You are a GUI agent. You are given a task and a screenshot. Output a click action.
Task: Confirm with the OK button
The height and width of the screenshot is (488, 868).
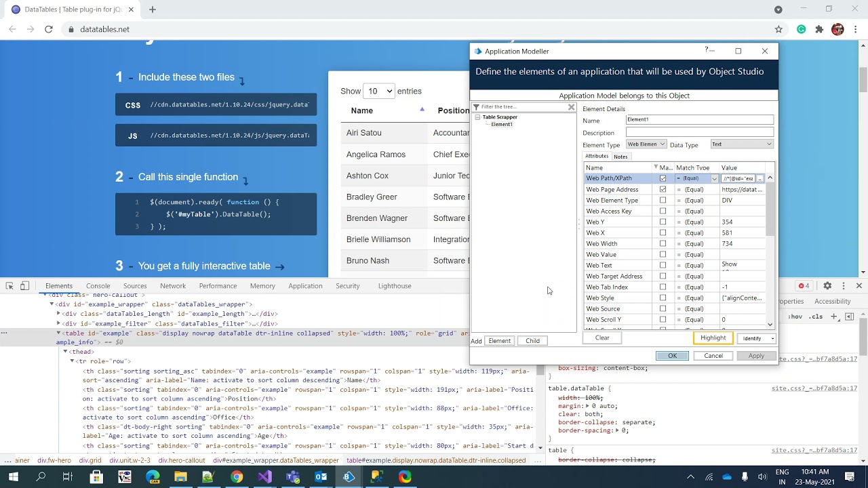tap(672, 356)
